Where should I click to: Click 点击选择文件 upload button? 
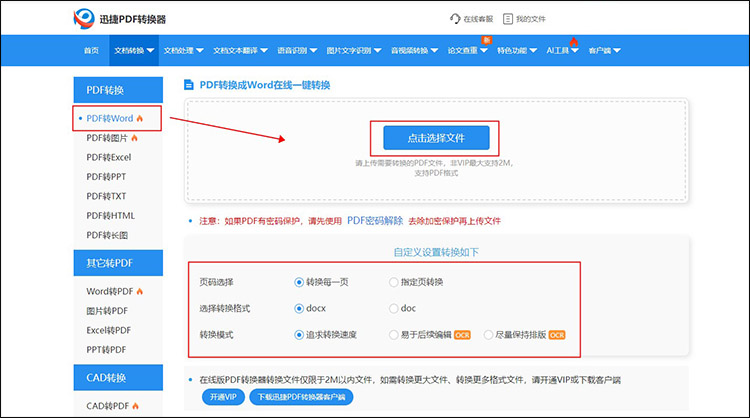point(436,138)
